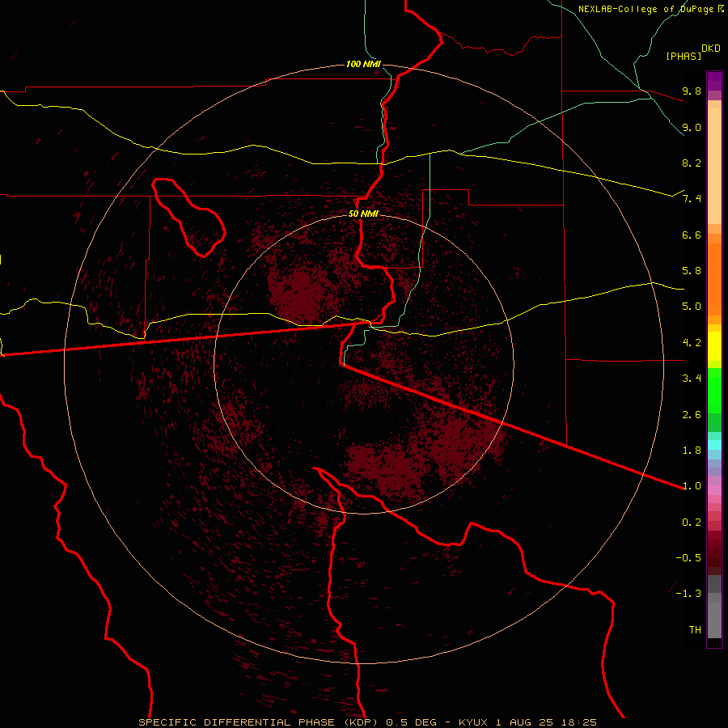Click the cyan color band in legend
Viewport: 728px width, 728px height.
714,445
